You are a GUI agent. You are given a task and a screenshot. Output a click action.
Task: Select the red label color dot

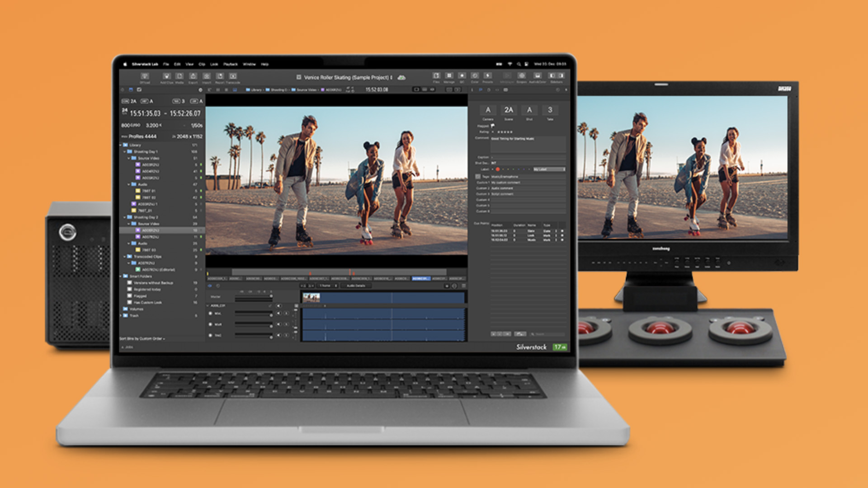pyautogui.click(x=498, y=169)
